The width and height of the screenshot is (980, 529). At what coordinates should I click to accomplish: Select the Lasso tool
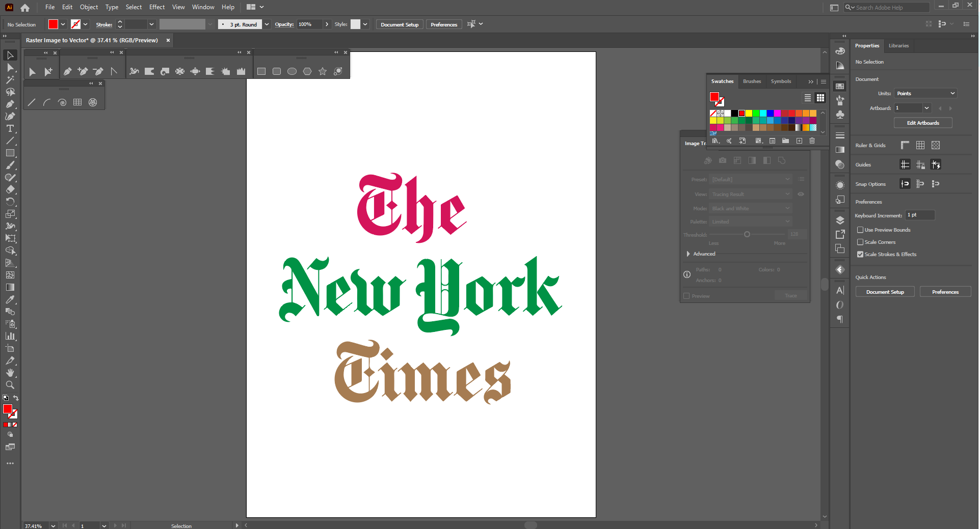[x=10, y=92]
